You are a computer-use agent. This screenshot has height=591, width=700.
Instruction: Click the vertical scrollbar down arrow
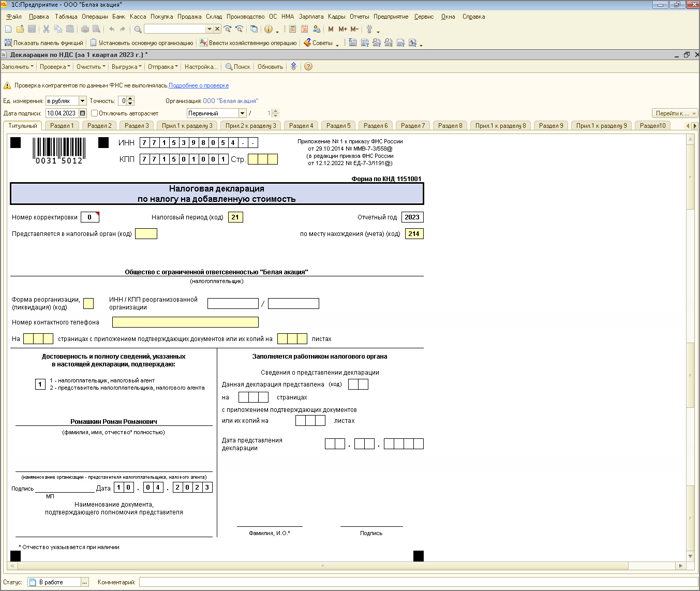[690, 556]
